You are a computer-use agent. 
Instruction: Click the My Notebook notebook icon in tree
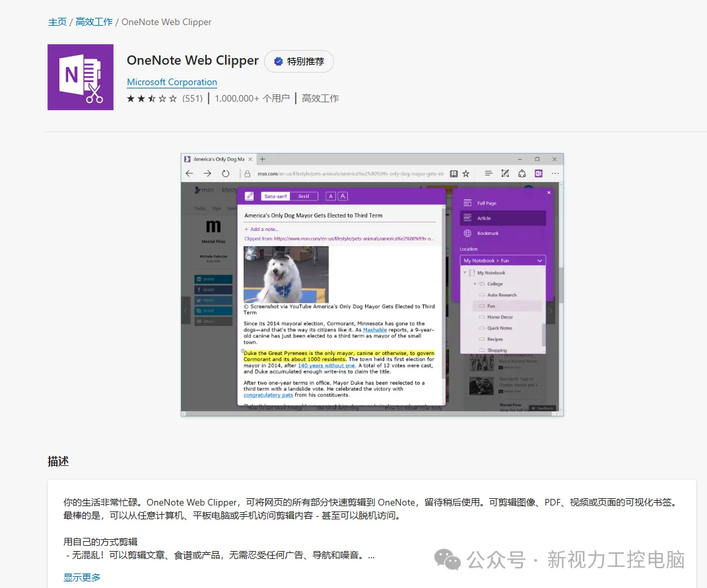472,273
